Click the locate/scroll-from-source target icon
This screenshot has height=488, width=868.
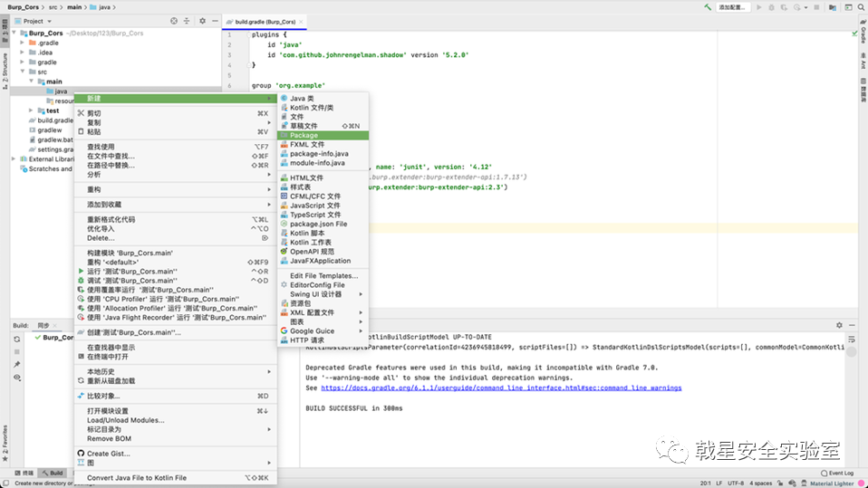[175, 20]
